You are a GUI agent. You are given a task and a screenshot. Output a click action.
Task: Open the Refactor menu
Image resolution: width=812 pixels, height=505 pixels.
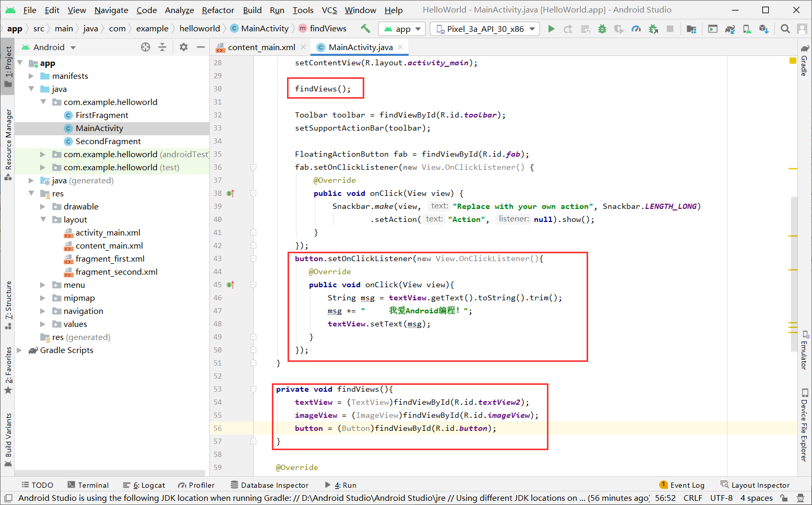click(218, 10)
